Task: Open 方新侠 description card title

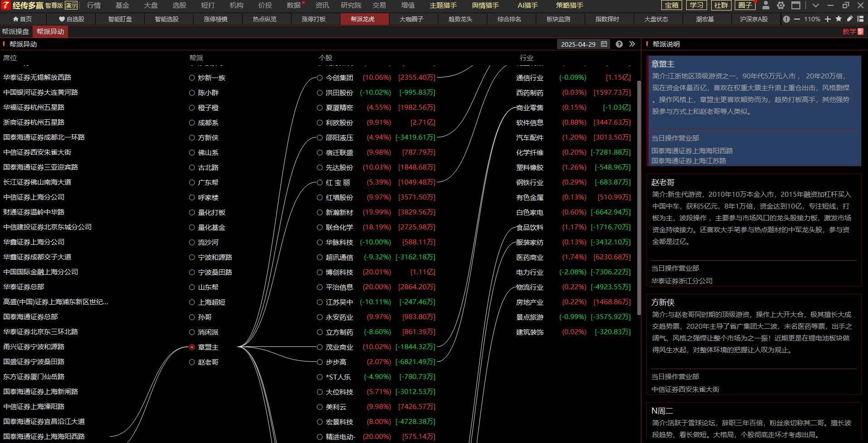Action: pyautogui.click(x=663, y=302)
